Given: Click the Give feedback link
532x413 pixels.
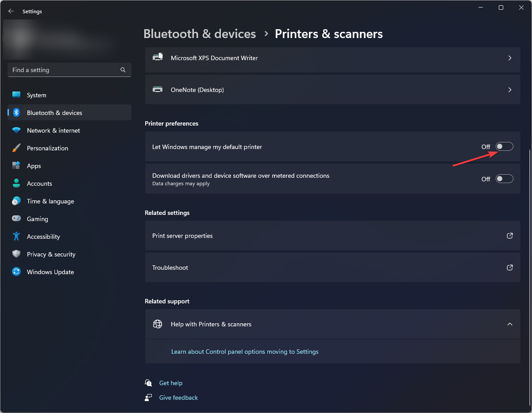Looking at the screenshot, I should click(178, 398).
